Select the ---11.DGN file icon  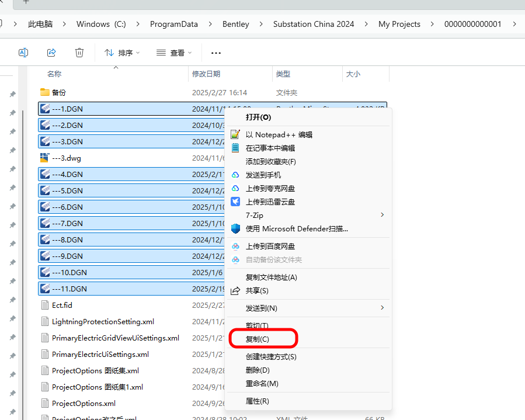[x=45, y=289]
